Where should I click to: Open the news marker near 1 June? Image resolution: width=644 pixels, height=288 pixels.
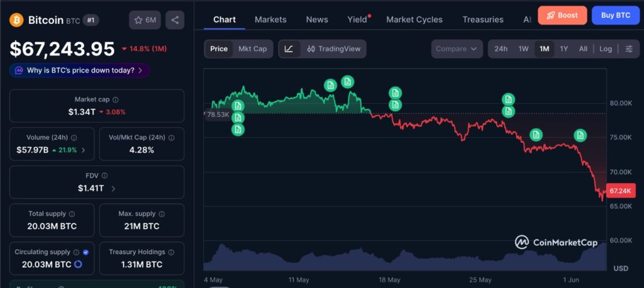[580, 135]
